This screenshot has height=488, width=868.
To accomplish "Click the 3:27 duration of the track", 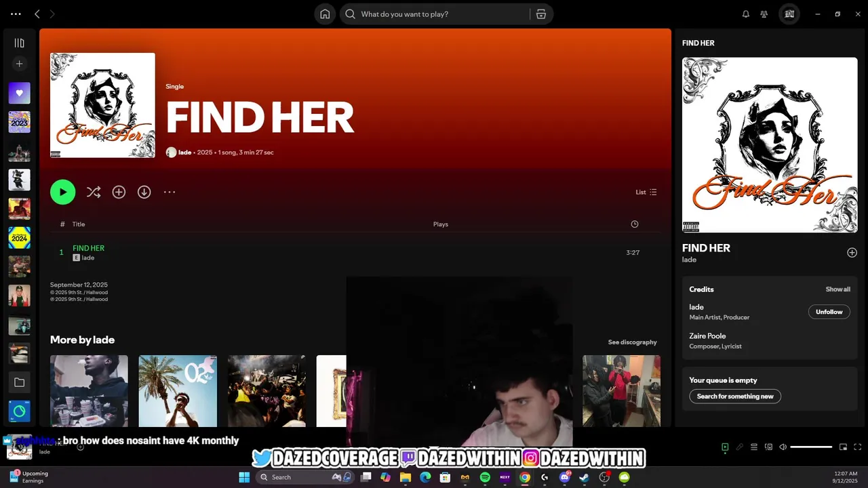I will pyautogui.click(x=633, y=253).
